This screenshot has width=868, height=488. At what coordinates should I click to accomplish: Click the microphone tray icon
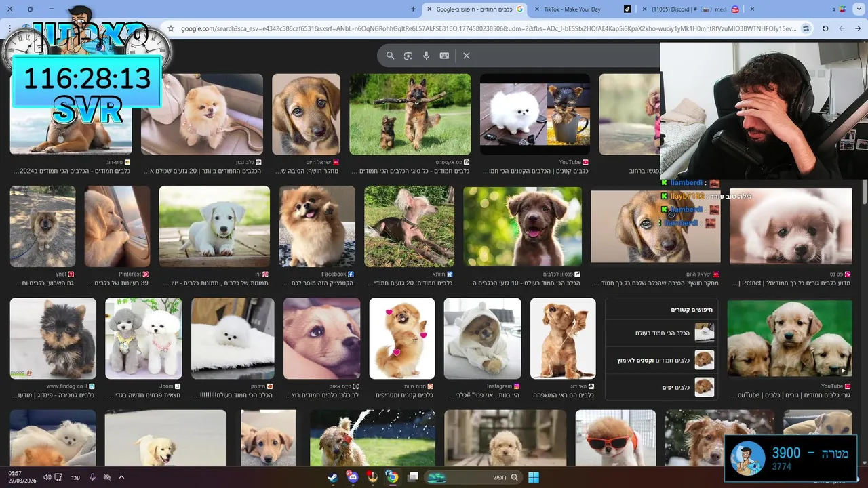92,477
